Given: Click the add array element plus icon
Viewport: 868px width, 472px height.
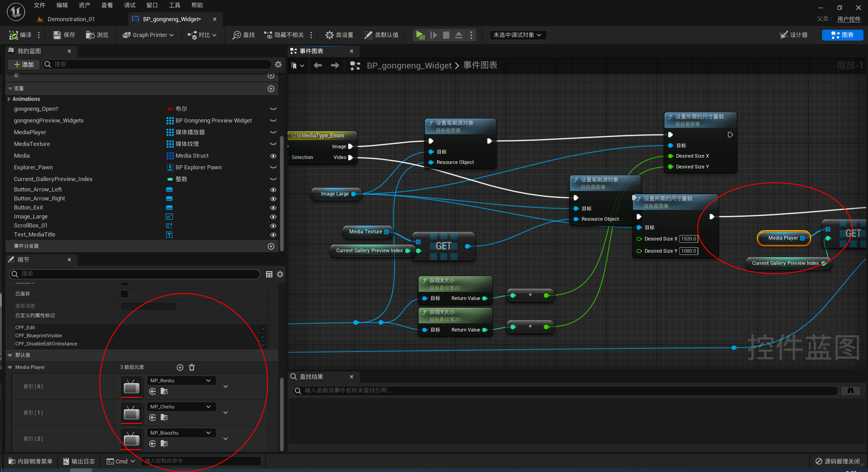Looking at the screenshot, I should click(x=180, y=368).
